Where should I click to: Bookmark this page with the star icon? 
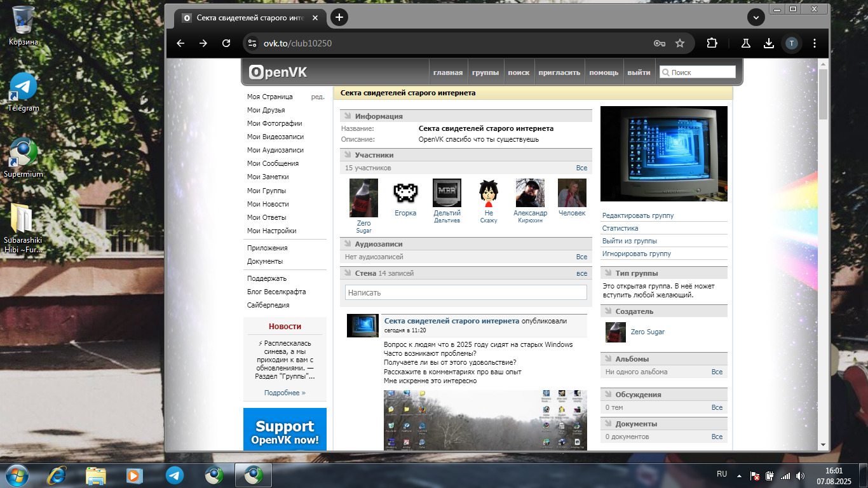tap(680, 43)
